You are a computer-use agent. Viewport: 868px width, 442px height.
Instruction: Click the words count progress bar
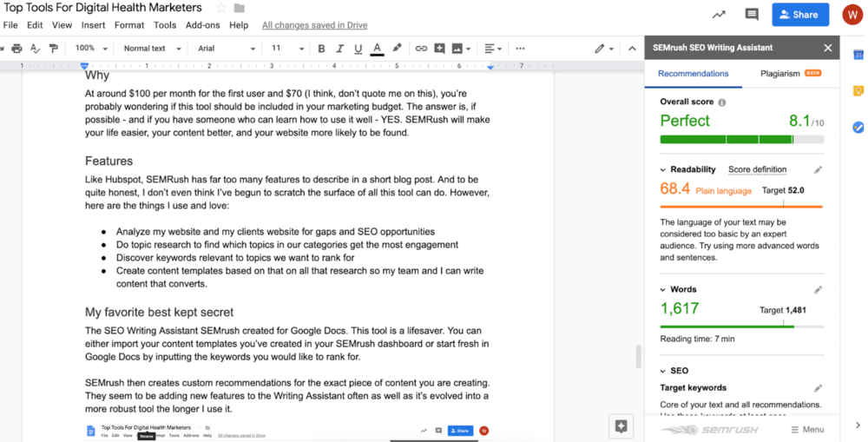click(x=742, y=327)
